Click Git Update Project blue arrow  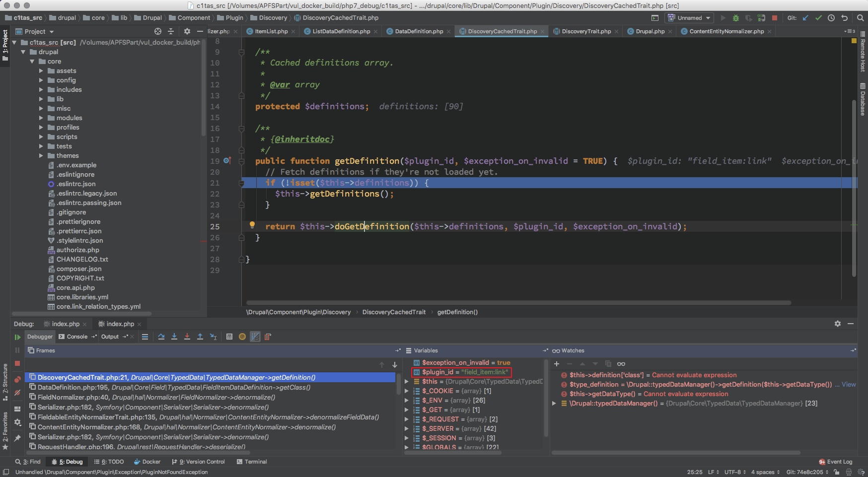click(805, 18)
